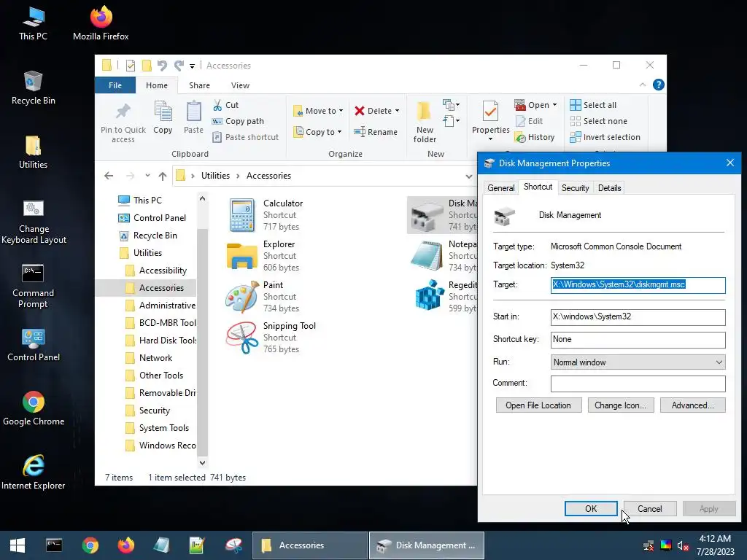747x560 pixels.
Task: Click the Paste ribbon icon
Action: (193, 117)
